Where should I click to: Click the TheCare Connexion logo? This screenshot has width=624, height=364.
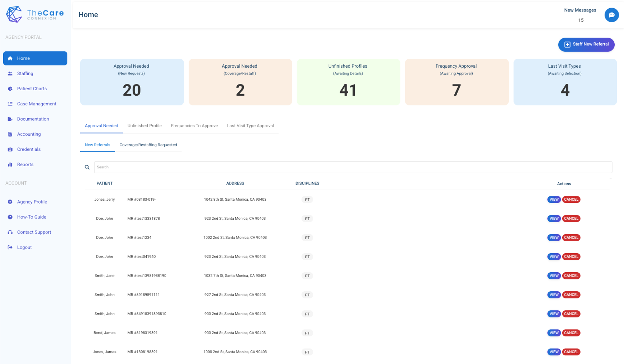coord(35,14)
